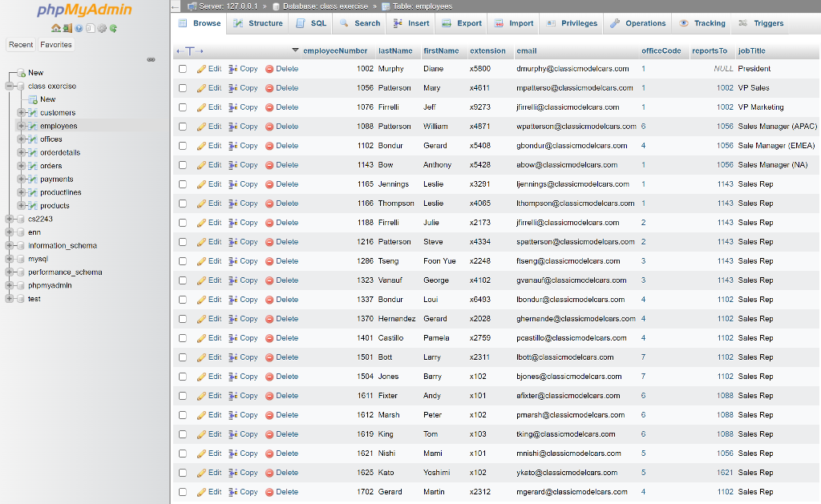Expand the customers table node
The image size is (821, 504).
click(x=20, y=112)
